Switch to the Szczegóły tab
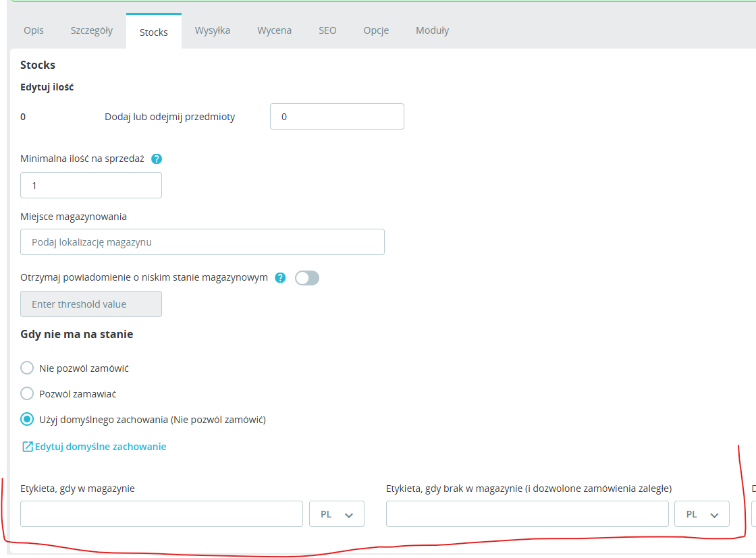The height and width of the screenshot is (558, 756). (92, 30)
